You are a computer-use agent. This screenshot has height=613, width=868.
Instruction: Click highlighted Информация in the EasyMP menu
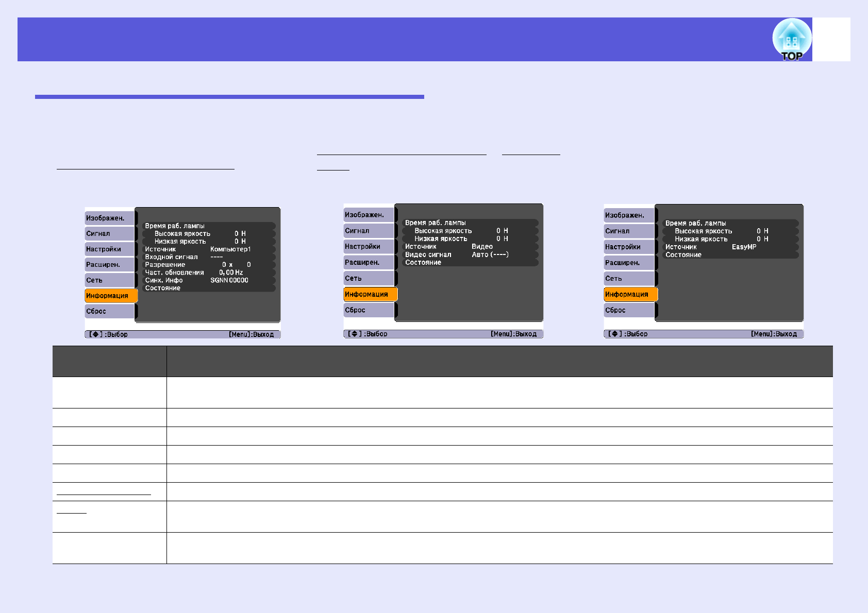click(630, 294)
